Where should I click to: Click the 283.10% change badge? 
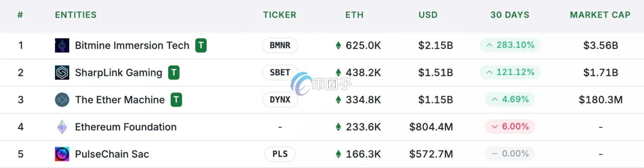coord(510,45)
